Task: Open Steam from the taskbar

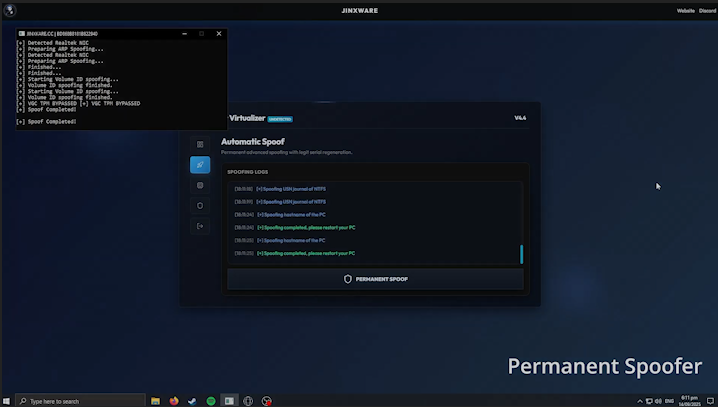Action: [192, 400]
